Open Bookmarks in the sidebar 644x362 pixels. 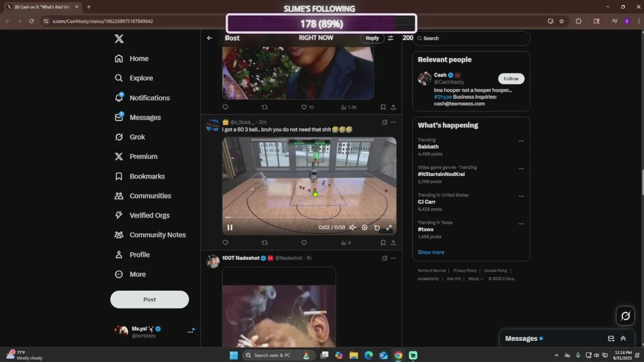(139, 176)
